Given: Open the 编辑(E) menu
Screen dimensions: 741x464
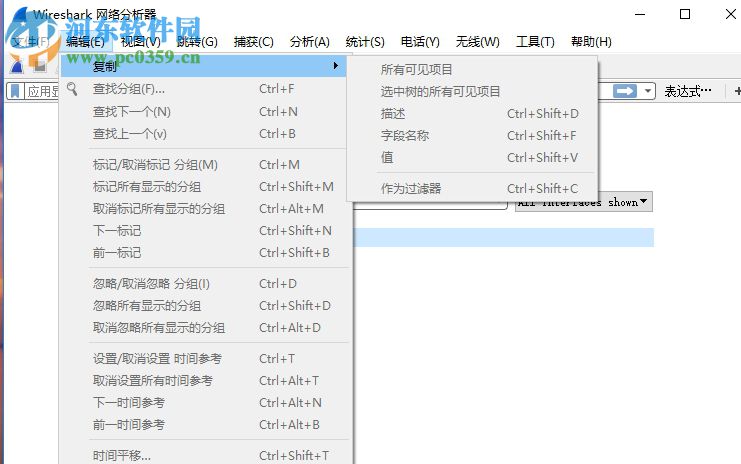Looking at the screenshot, I should click(86, 42).
